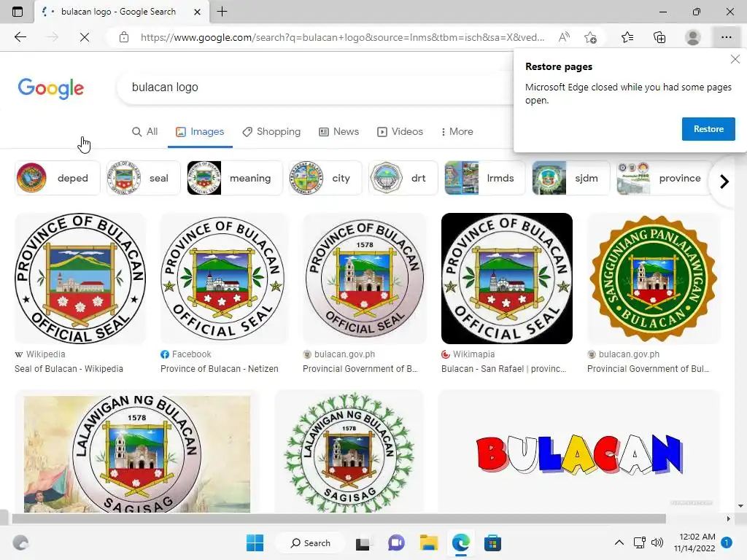Open the profile avatar icon
747x560 pixels.
click(693, 37)
